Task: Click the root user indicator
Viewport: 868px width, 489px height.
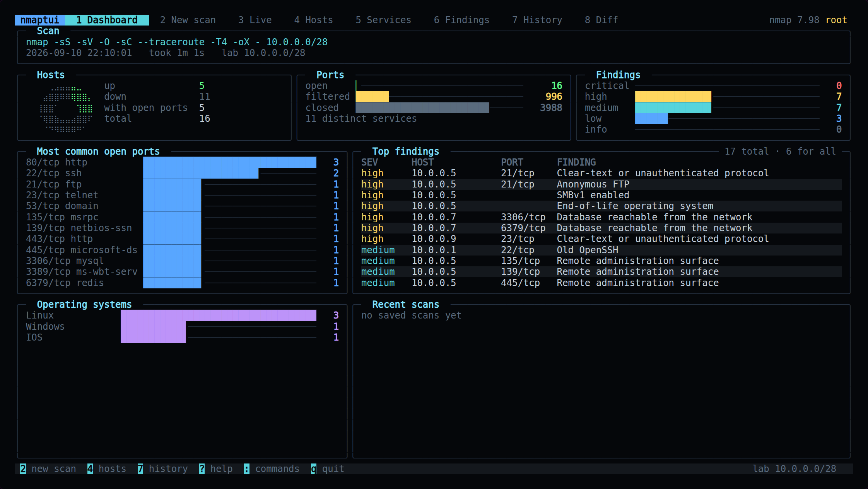Action: point(836,20)
